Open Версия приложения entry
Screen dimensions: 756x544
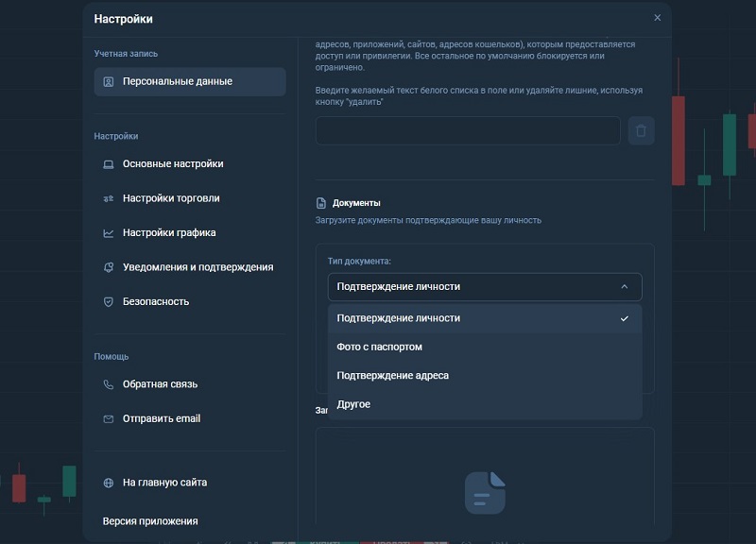[150, 521]
